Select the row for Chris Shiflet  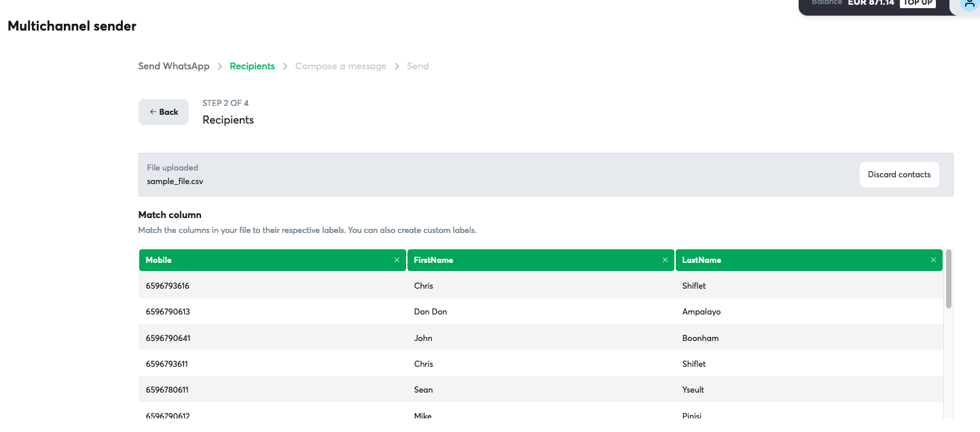coord(475,285)
